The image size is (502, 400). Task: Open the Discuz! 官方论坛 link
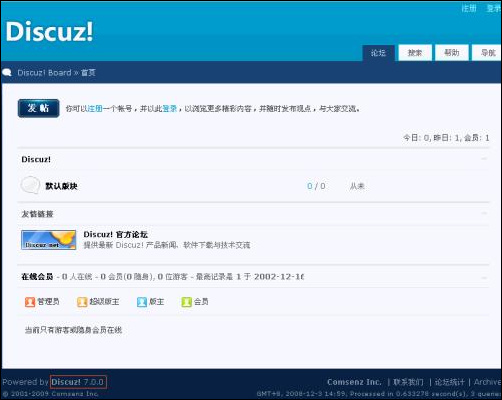pyautogui.click(x=115, y=234)
